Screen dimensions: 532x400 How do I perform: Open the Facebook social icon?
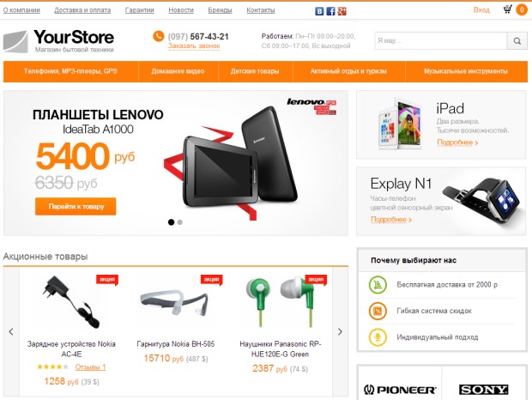click(x=330, y=11)
